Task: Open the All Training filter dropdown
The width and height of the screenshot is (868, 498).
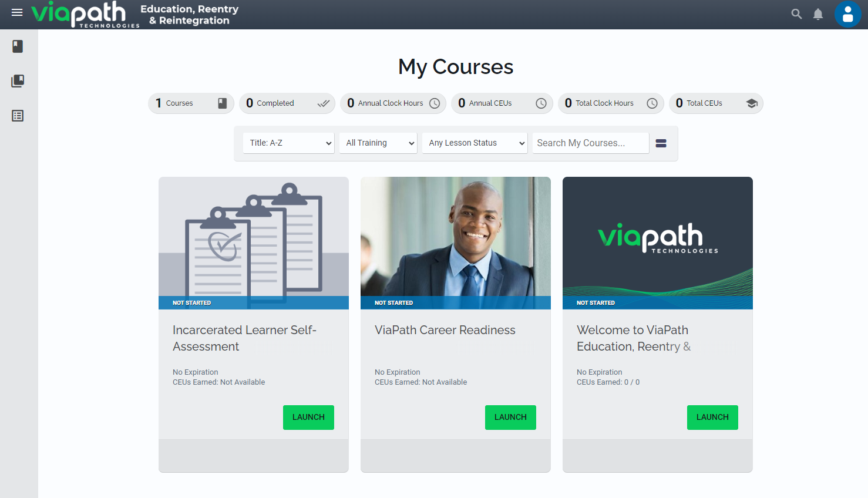Action: (378, 143)
